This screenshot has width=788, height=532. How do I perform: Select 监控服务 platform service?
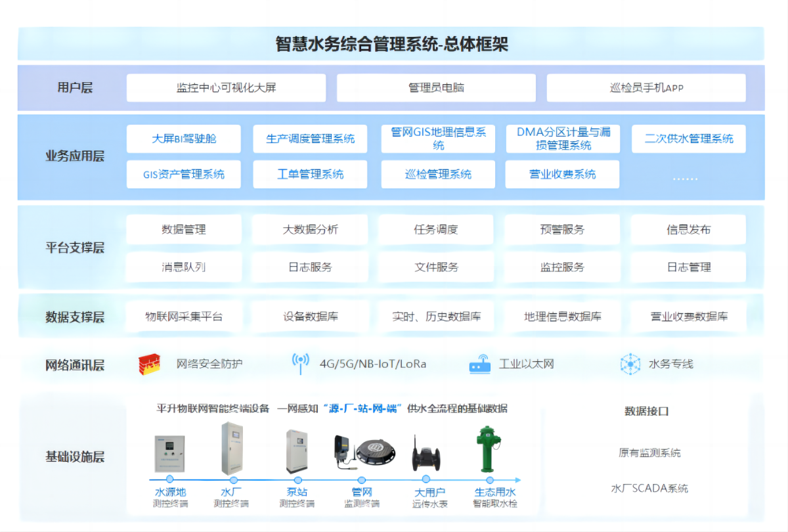coord(562,267)
